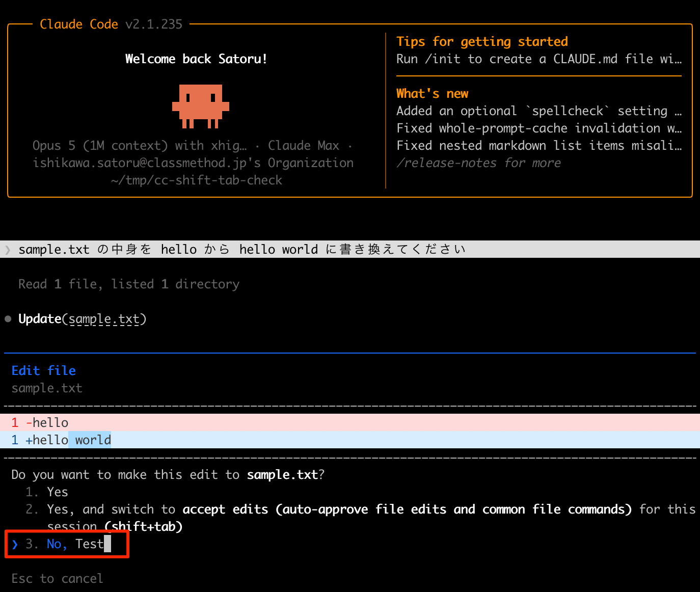700x592 pixels.
Task: Choose "Yes, and switch to accept edits" option
Action: click(360, 518)
